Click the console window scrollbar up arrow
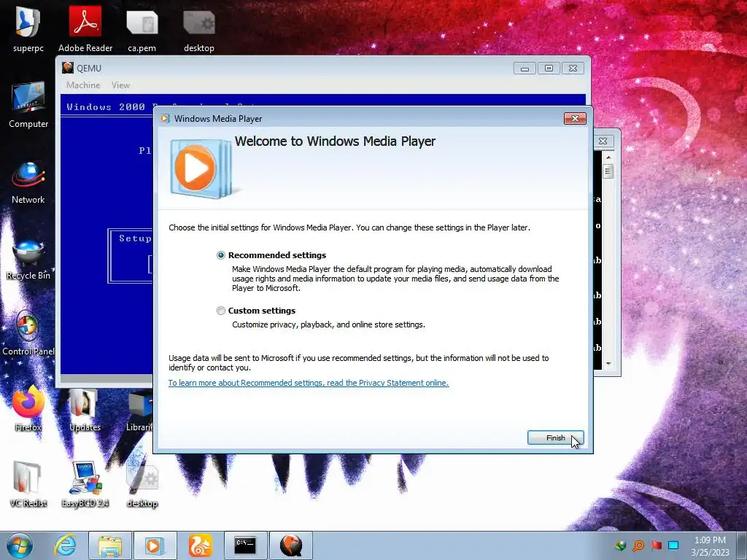The height and width of the screenshot is (560, 747). [x=608, y=157]
